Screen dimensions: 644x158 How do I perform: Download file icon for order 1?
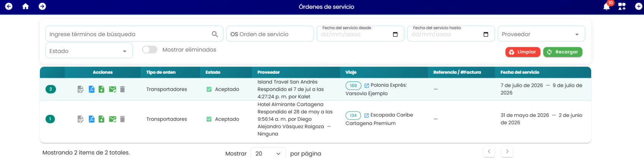pos(102,119)
